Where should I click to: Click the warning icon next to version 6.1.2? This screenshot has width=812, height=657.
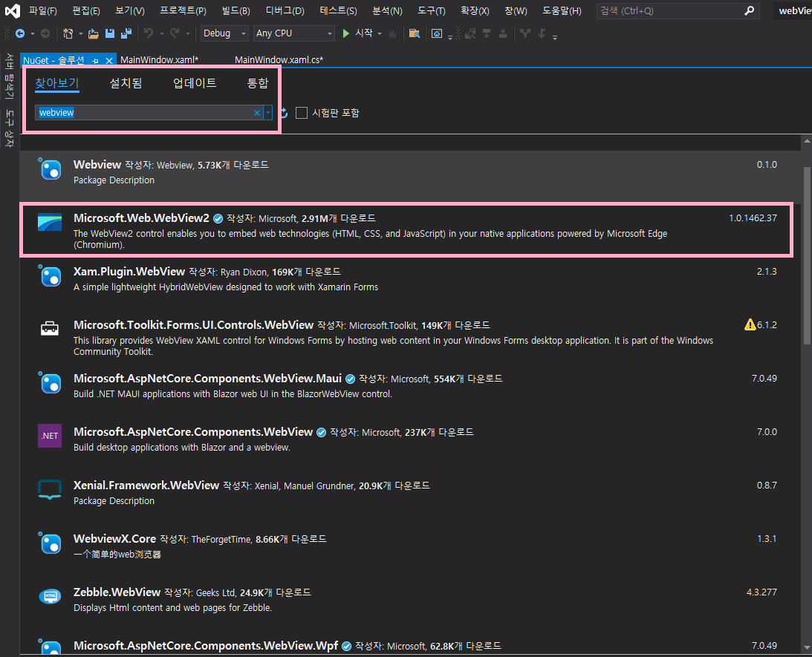750,324
